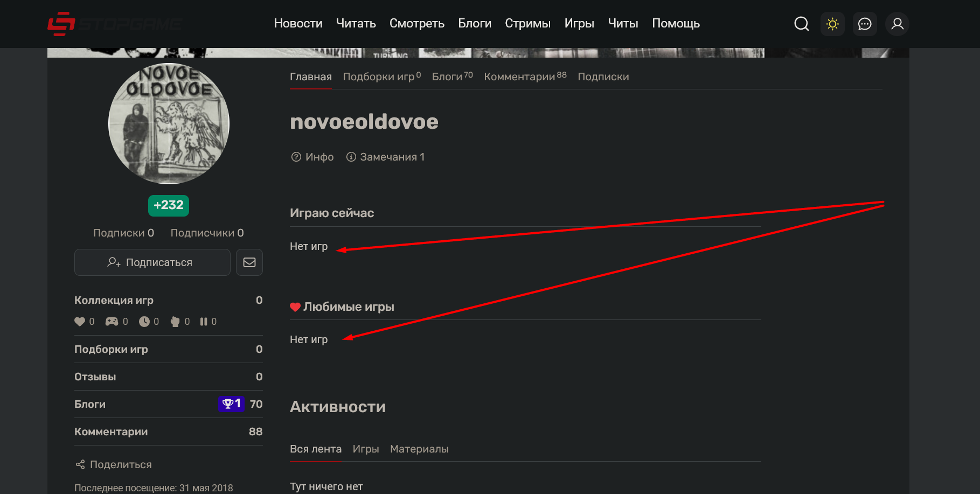Screen dimensions: 980x494
Task: Switch to the Подборки игр profile tab
Action: point(382,77)
